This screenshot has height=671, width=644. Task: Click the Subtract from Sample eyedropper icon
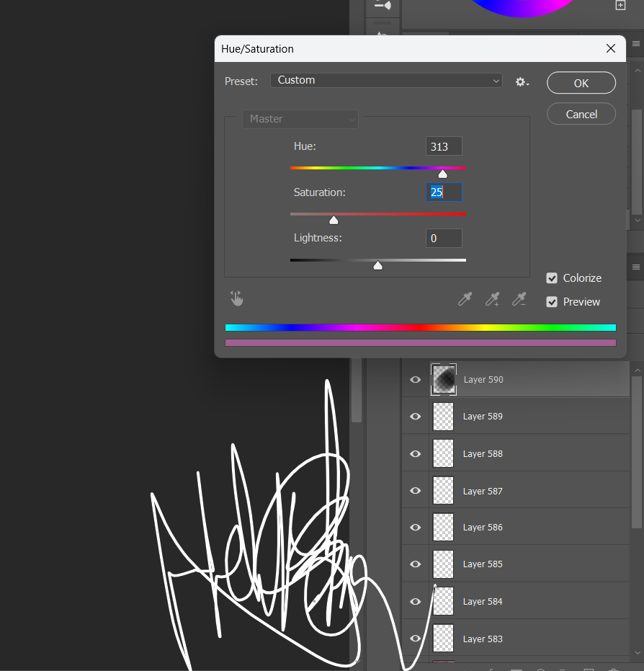coord(519,299)
